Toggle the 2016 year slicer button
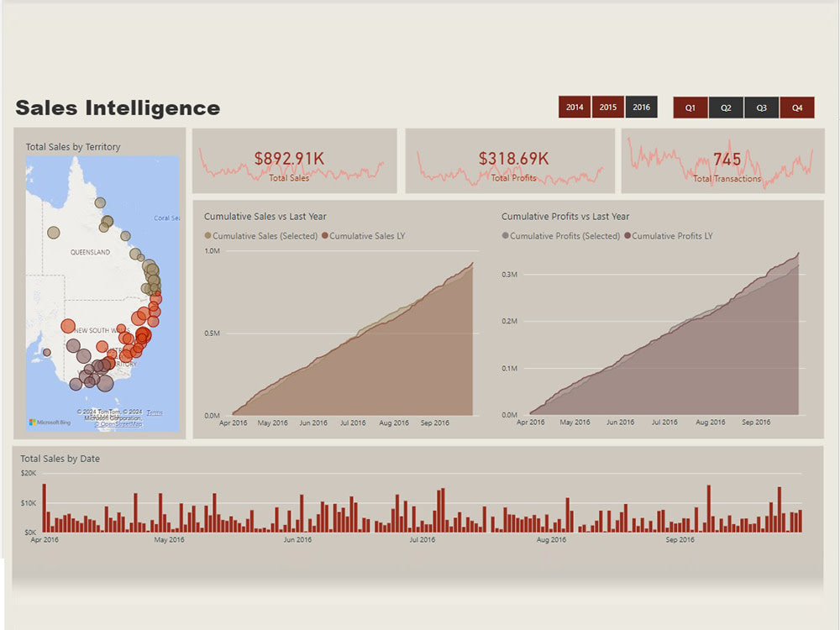840x630 pixels. coord(641,108)
